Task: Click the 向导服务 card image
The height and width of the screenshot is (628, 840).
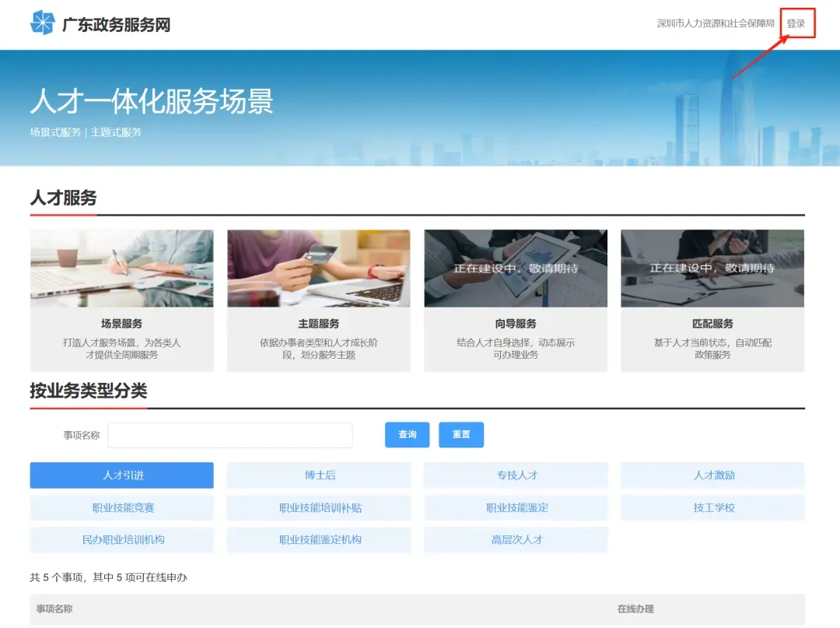Action: click(x=516, y=268)
